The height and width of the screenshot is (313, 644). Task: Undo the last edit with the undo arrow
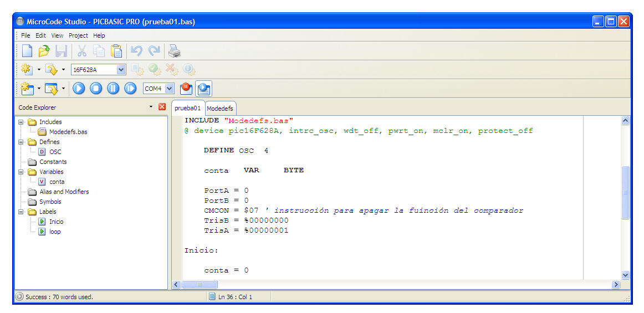[136, 51]
